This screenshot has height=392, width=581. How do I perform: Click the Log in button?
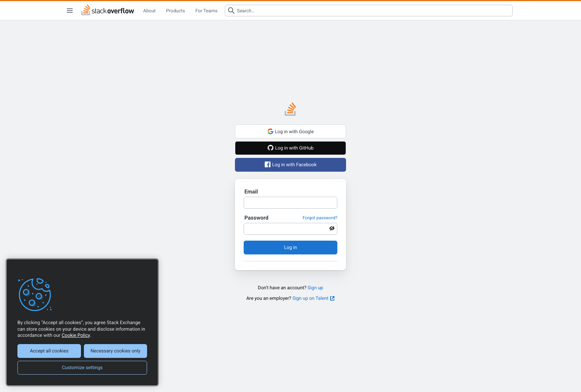[x=290, y=247]
